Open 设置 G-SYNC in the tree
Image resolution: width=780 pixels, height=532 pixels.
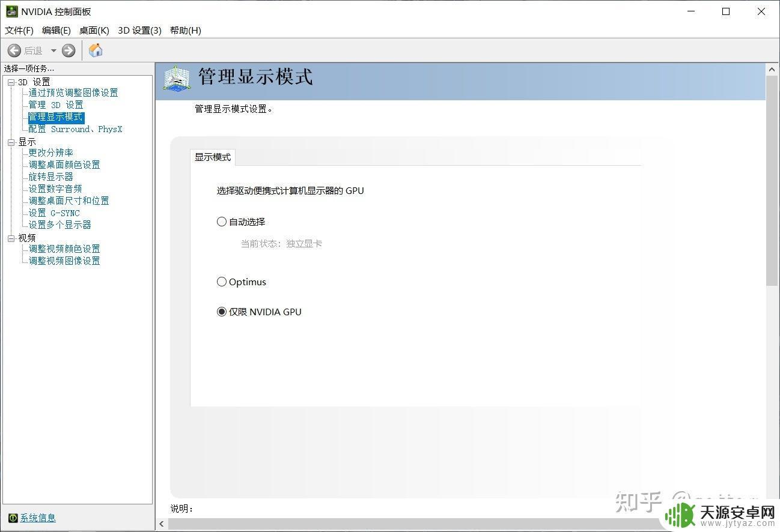point(54,213)
